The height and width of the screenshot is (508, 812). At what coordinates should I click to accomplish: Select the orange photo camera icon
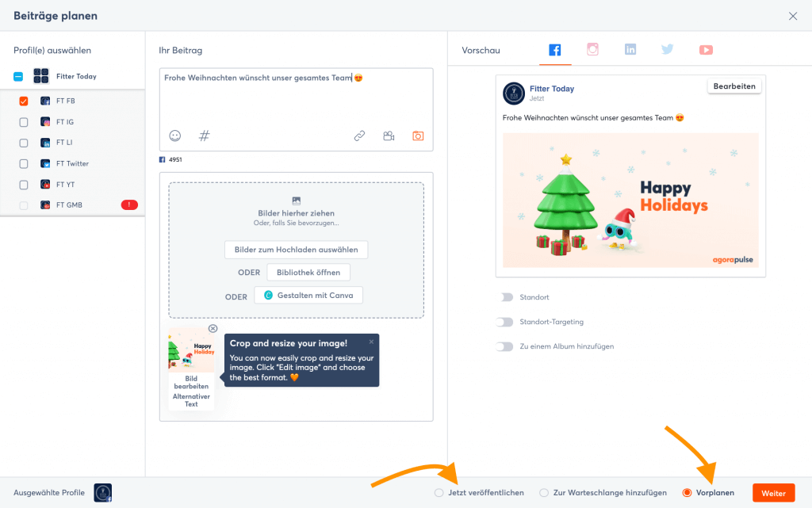[418, 136]
